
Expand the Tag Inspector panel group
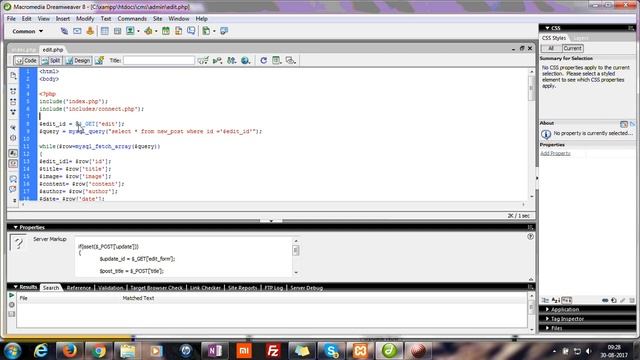click(x=547, y=319)
